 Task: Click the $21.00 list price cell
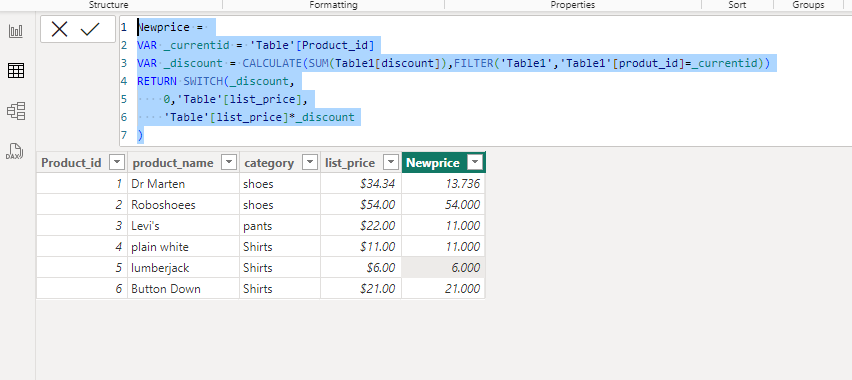tap(361, 289)
